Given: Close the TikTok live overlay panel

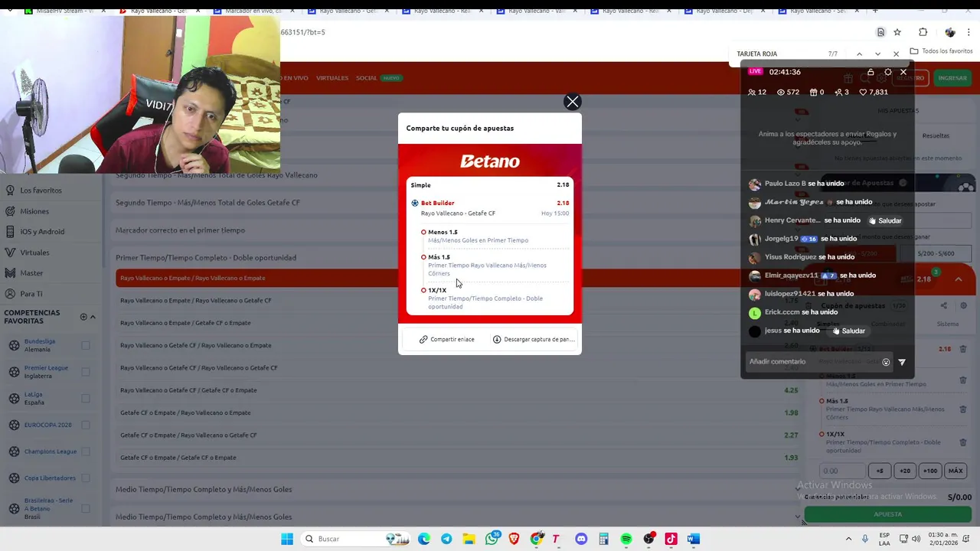Looking at the screenshot, I should 903,72.
